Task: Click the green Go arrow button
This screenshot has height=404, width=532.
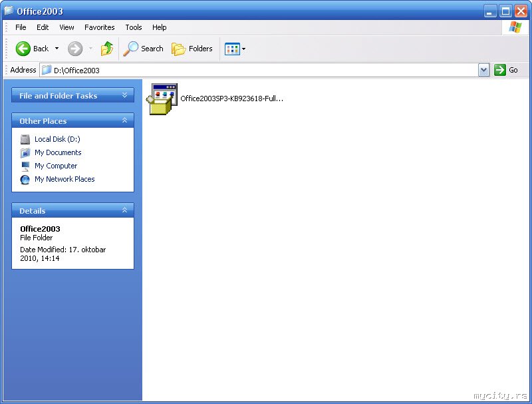Action: click(500, 70)
